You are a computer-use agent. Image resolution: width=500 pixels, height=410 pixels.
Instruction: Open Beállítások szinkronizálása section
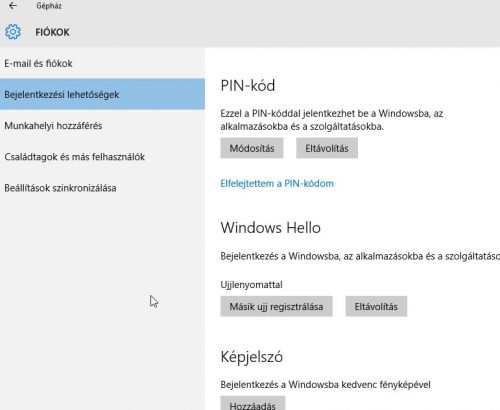pos(102,188)
